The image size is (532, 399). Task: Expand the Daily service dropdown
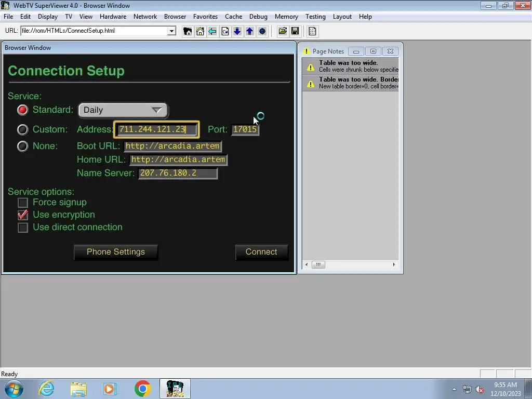123,110
